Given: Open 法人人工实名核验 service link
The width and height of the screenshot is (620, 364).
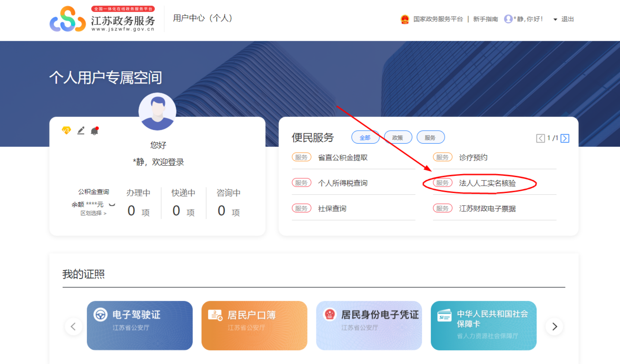Looking at the screenshot, I should click(x=487, y=183).
